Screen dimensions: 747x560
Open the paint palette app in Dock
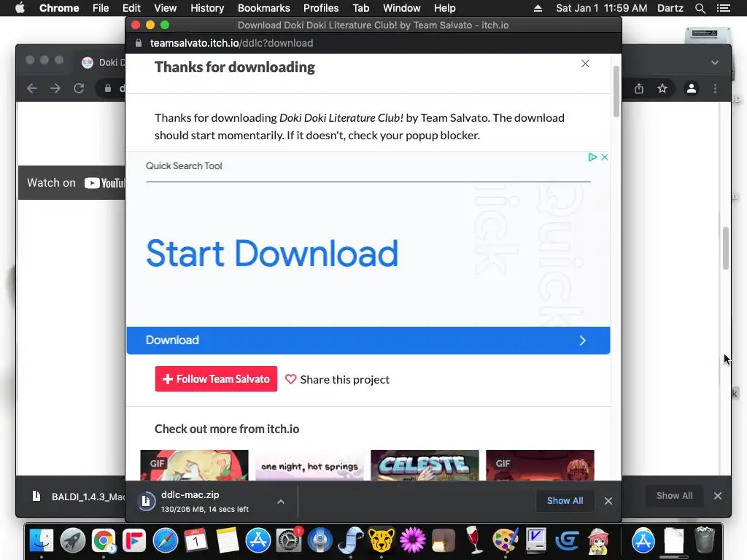coord(505,540)
